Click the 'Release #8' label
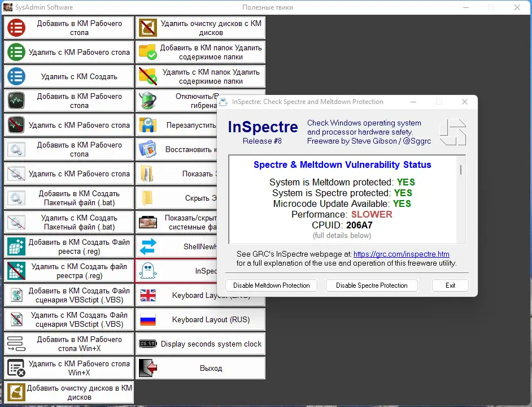 tap(262, 141)
